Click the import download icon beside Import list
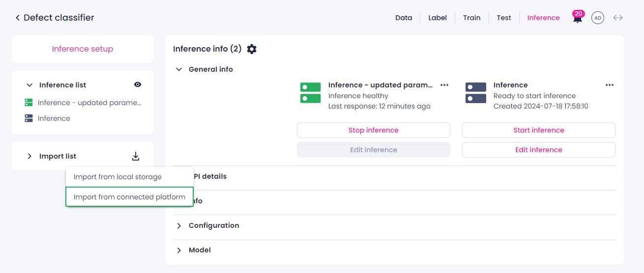644x273 pixels. 136,156
